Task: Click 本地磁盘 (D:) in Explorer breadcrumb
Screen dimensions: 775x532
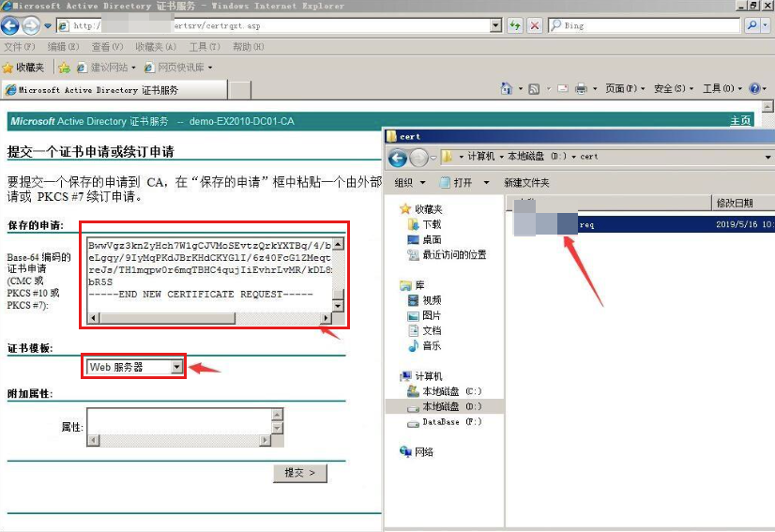Action: pos(538,157)
